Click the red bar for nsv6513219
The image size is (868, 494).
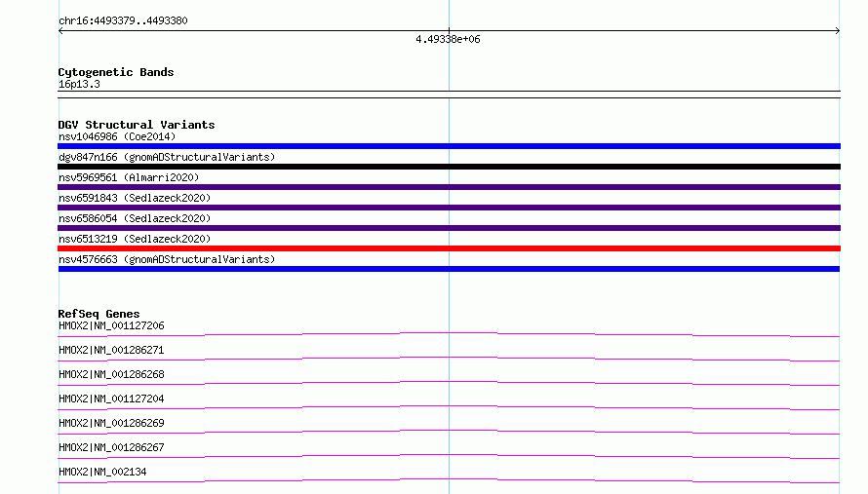click(x=449, y=248)
